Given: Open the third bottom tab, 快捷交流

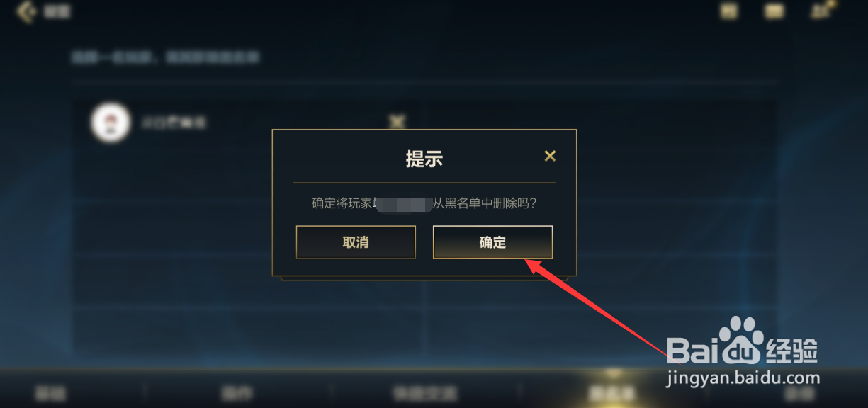Looking at the screenshot, I should coord(425,392).
